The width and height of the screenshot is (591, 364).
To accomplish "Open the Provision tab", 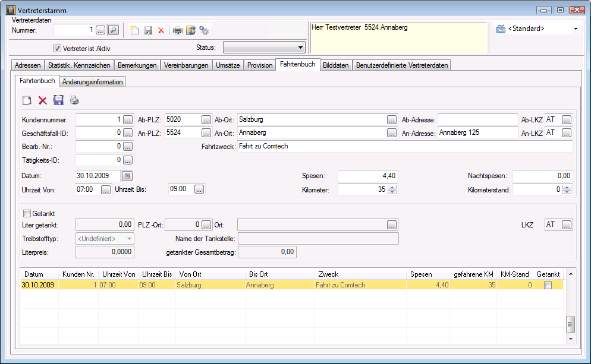I will 260,65.
